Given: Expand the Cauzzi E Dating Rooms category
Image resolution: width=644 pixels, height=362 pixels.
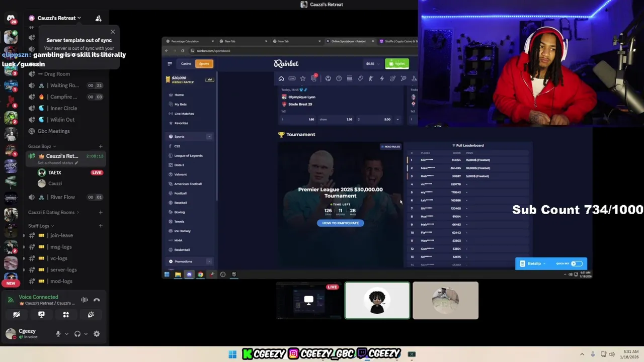Looking at the screenshot, I should (53, 213).
